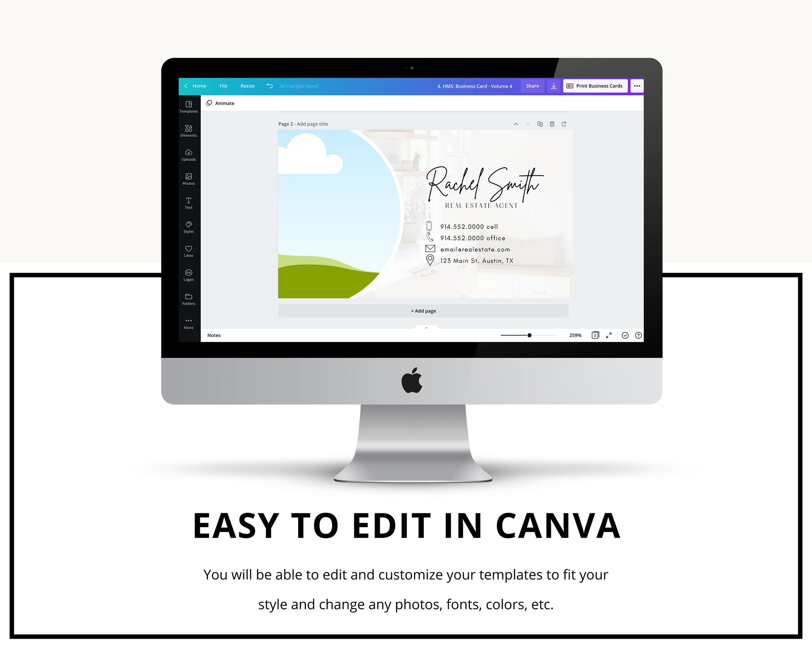The image size is (812, 650).
Task: Click the download icon button
Action: (554, 86)
